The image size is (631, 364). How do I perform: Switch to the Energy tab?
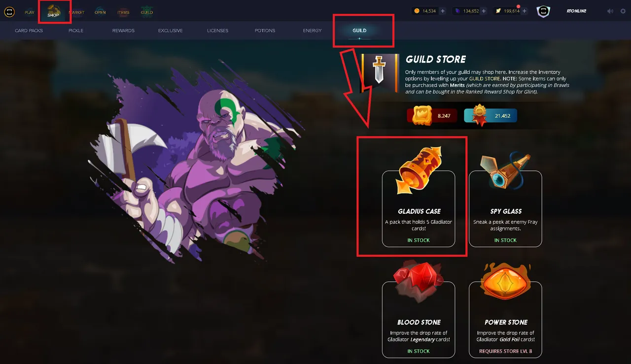pos(312,31)
